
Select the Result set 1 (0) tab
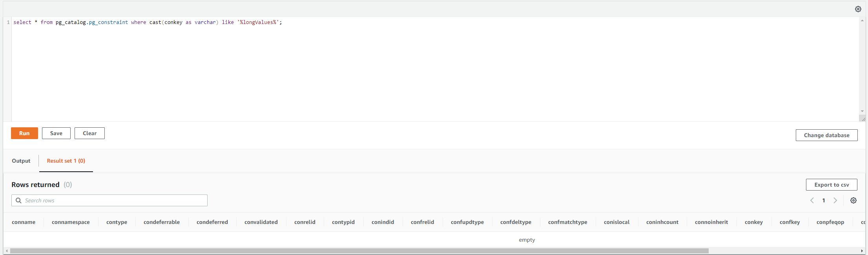[x=66, y=161]
